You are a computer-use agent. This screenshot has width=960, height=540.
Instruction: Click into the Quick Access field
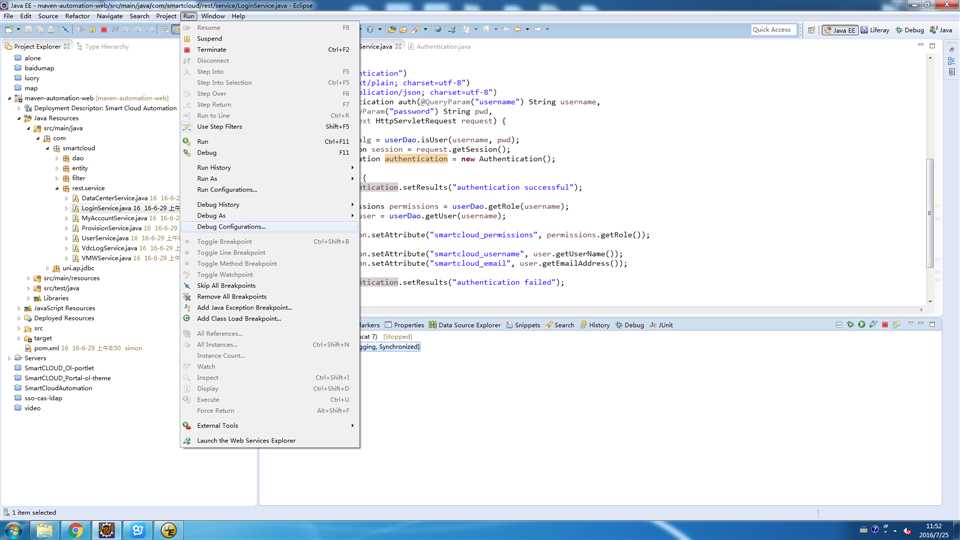773,30
